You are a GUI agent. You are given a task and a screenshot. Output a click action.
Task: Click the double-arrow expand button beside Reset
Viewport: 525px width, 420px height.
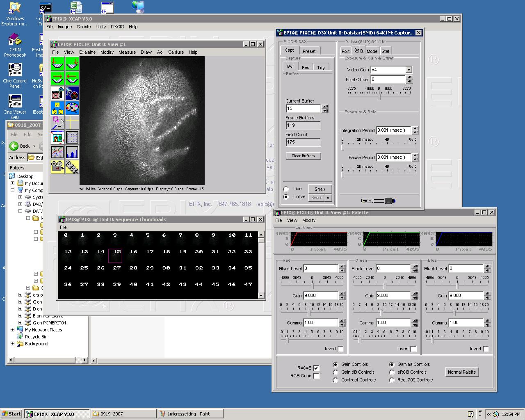(x=328, y=198)
